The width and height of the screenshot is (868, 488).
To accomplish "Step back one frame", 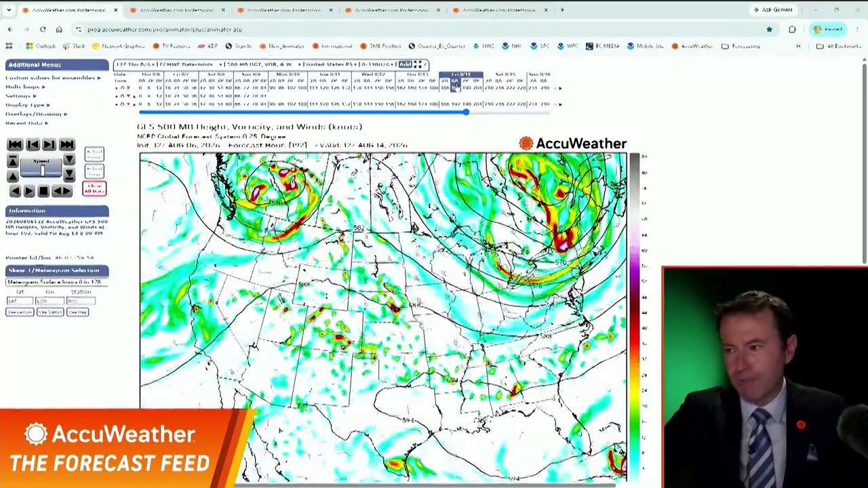I will click(33, 144).
